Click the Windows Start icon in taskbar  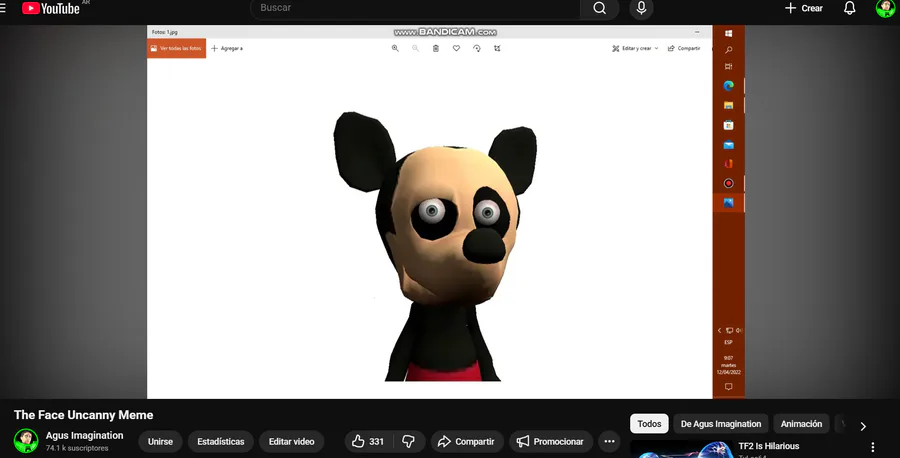(x=728, y=33)
